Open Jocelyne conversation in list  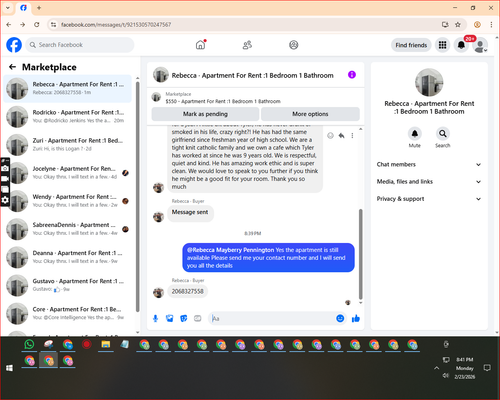pos(68,173)
